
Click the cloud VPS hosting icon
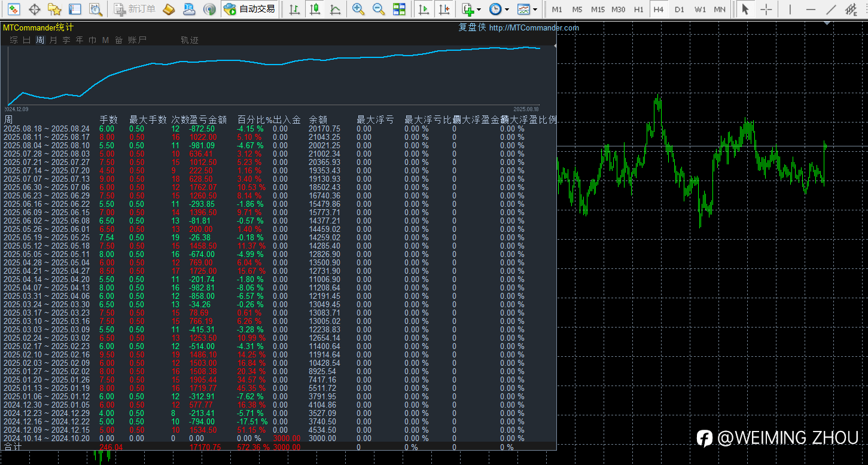pos(189,9)
